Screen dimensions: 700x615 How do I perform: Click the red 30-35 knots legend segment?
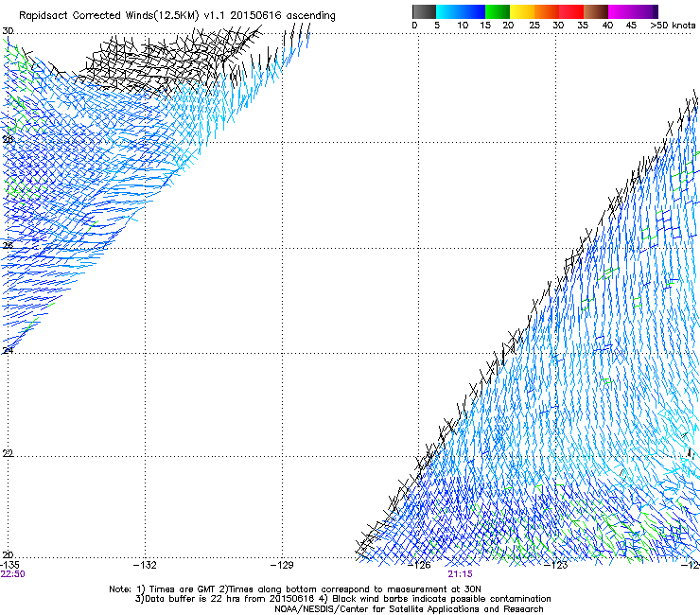[571, 11]
